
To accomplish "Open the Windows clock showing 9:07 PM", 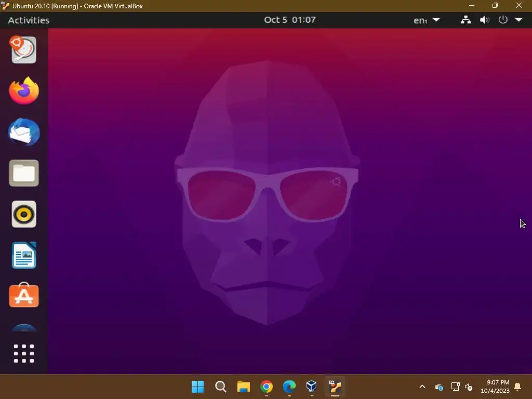I will pyautogui.click(x=495, y=387).
